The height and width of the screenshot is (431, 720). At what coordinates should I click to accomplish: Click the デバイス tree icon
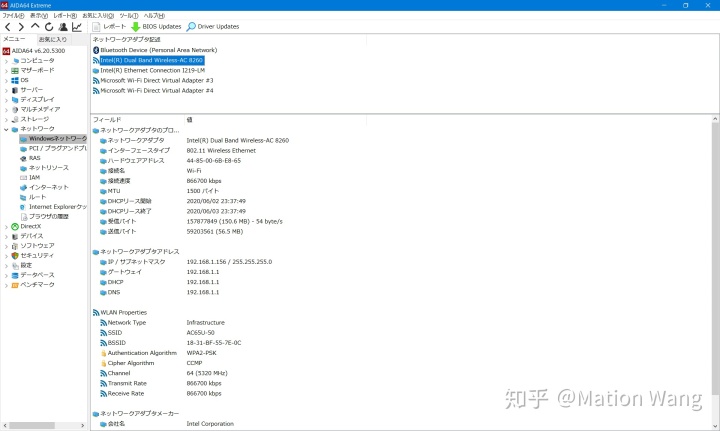(x=15, y=236)
